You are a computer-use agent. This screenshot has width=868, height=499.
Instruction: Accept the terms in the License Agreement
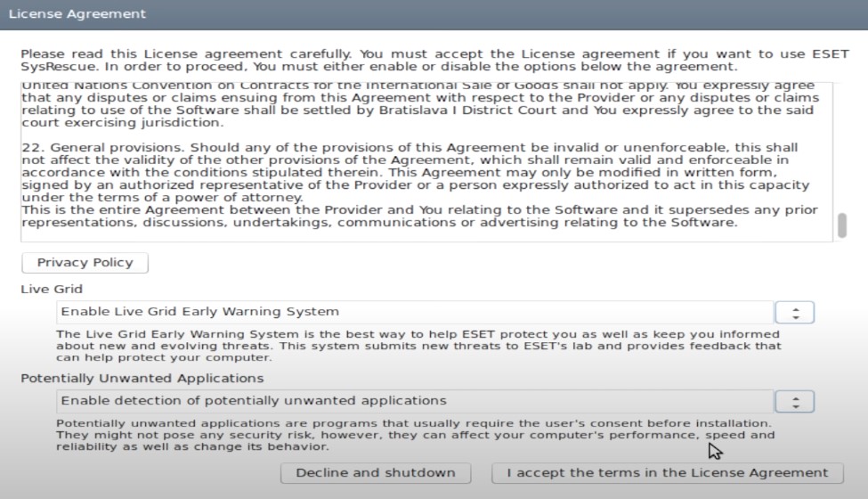tap(667, 473)
